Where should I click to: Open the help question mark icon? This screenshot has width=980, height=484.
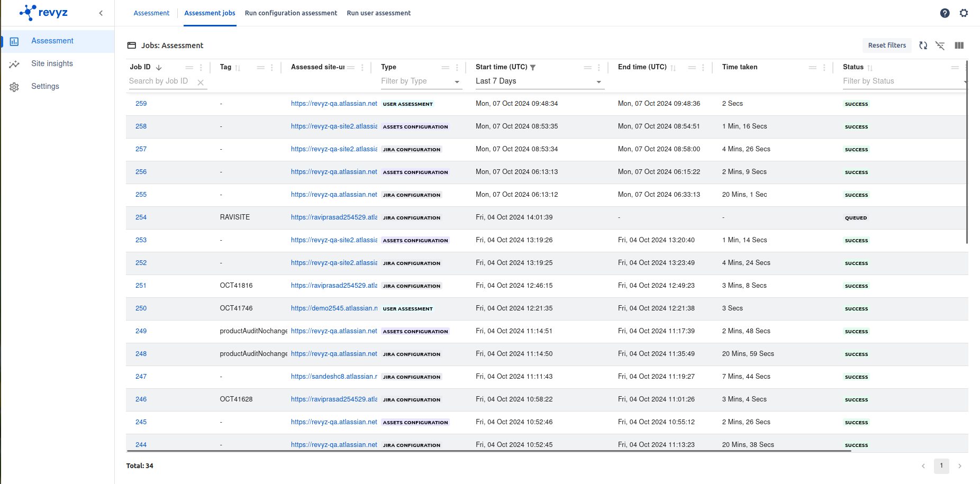[x=945, y=13]
